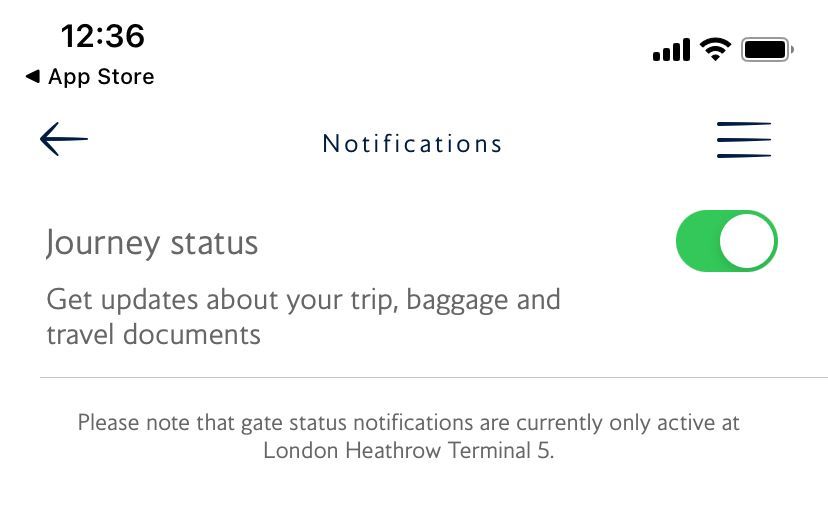
Task: Tap the 'travel documents' text line
Action: point(153,334)
